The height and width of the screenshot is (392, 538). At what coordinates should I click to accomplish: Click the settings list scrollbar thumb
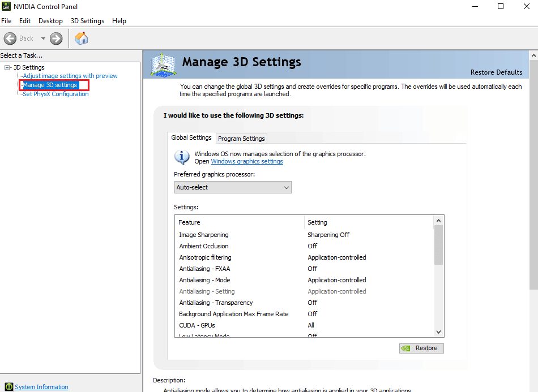438,245
